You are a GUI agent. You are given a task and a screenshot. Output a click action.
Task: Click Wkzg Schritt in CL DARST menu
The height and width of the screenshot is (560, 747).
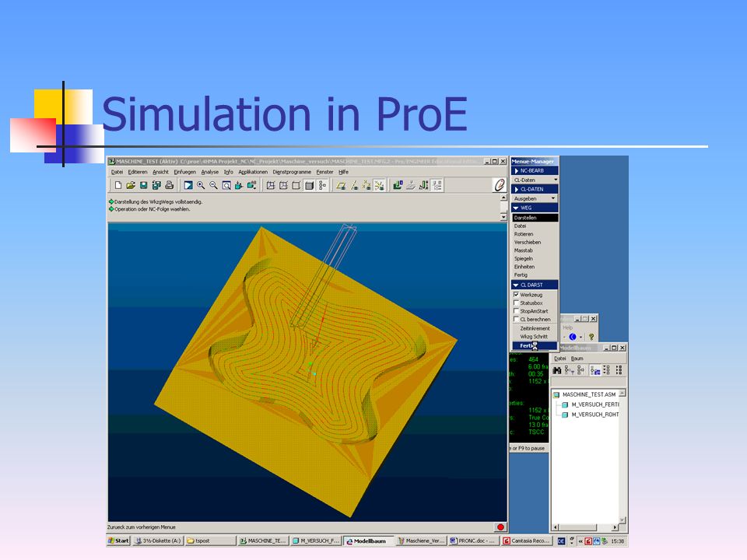(534, 337)
